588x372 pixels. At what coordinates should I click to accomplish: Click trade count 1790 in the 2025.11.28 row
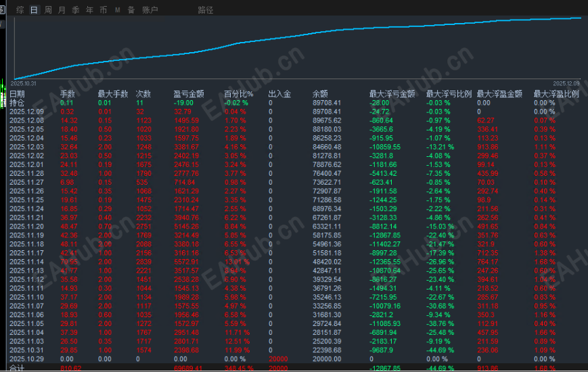[x=143, y=174]
